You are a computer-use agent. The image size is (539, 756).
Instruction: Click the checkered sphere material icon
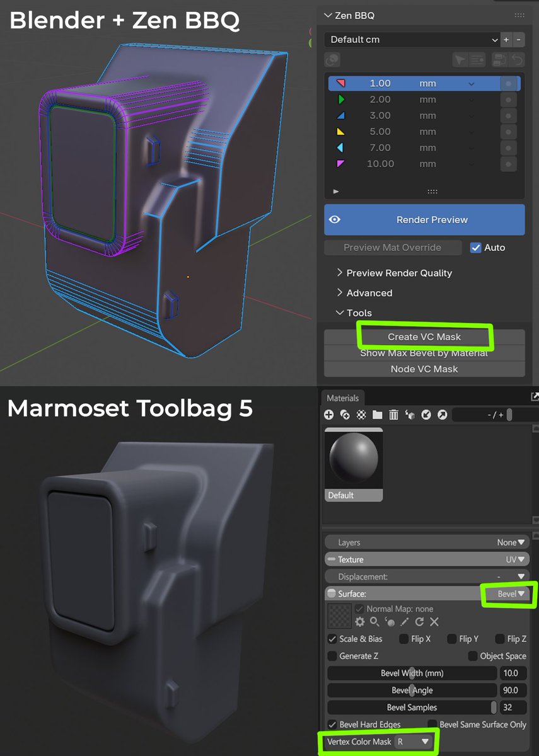[361, 415]
